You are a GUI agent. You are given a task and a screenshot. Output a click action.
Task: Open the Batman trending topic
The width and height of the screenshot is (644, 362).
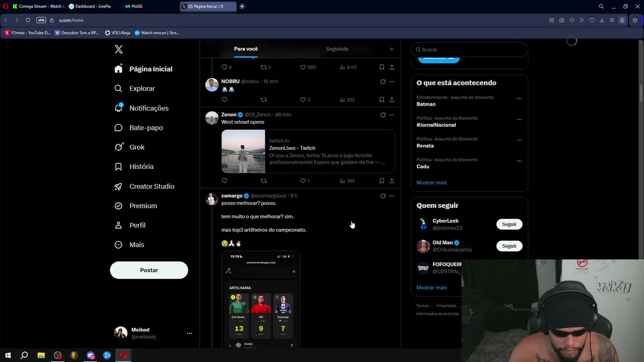[426, 104]
